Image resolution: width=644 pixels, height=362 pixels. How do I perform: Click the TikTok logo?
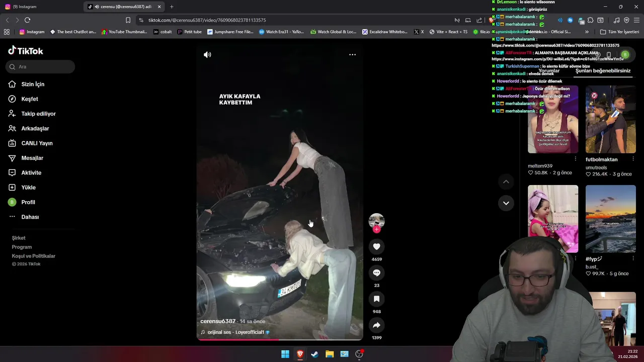pos(26,51)
